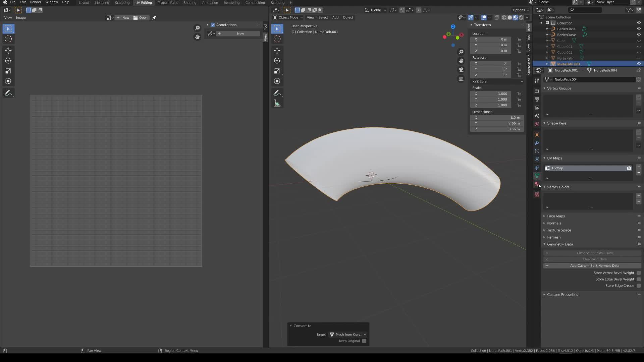Click the zoom icon in 3D viewport
The image size is (644, 362).
click(x=461, y=52)
